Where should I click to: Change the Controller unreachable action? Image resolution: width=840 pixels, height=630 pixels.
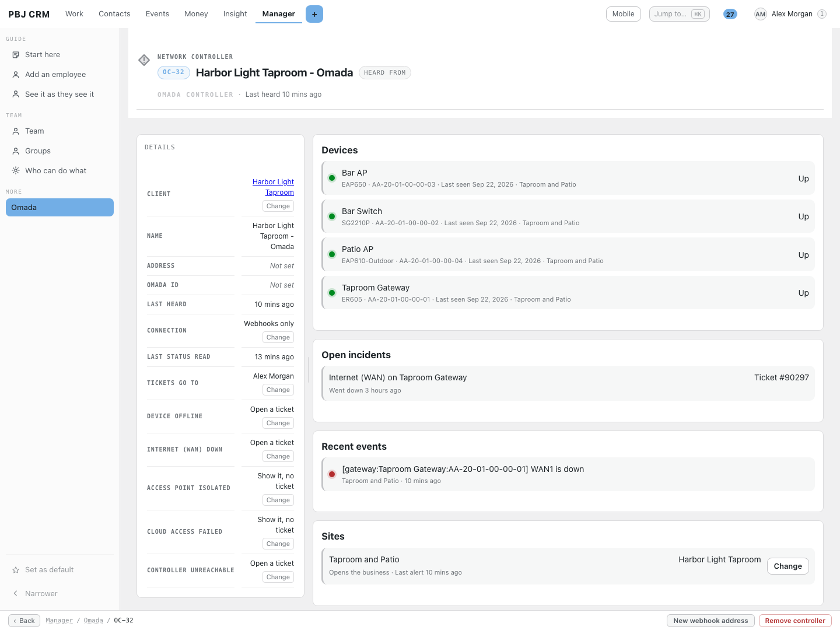[x=278, y=577]
